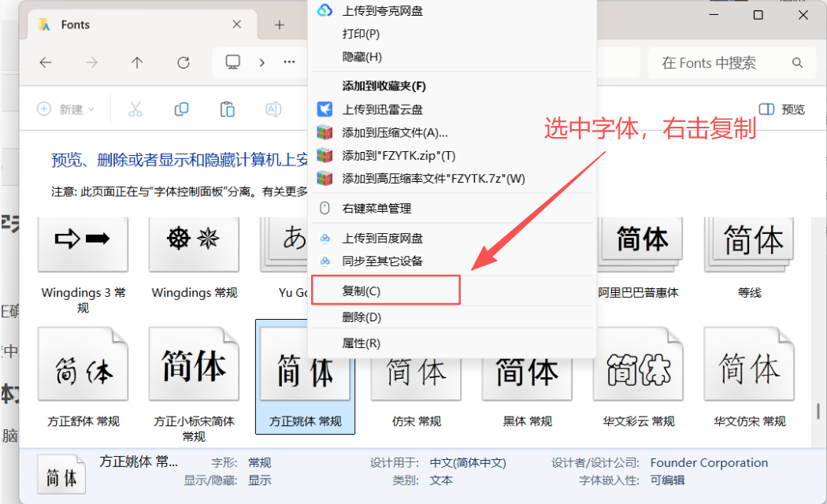Open a new tab with the plus button
Screen dimensions: 827x504
(x=280, y=24)
